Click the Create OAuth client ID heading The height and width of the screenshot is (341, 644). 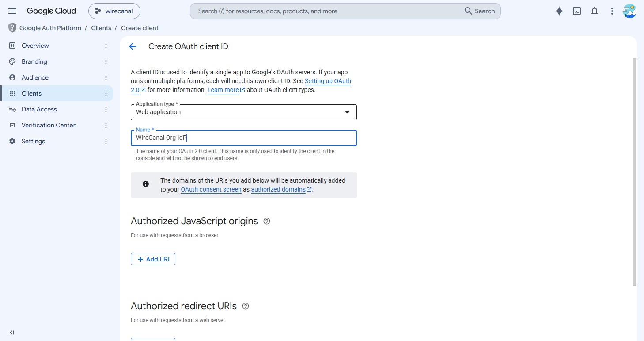coord(188,46)
